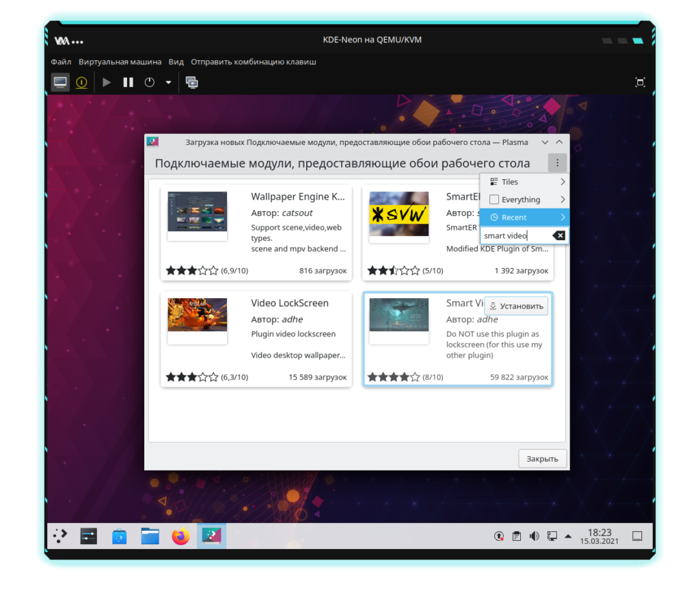Tick the Everything checkbox
The width and height of the screenshot is (700, 610).
tap(494, 200)
